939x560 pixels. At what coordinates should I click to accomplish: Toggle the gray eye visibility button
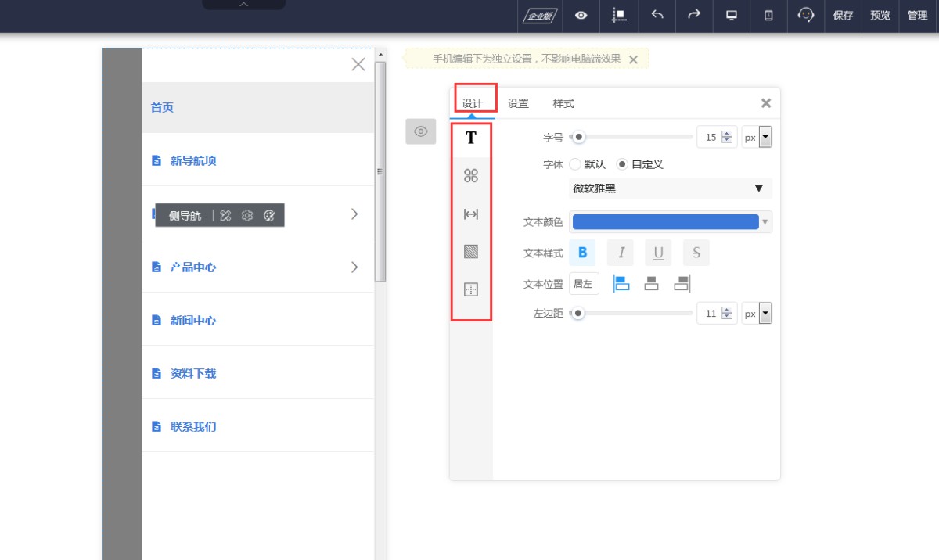click(x=420, y=131)
